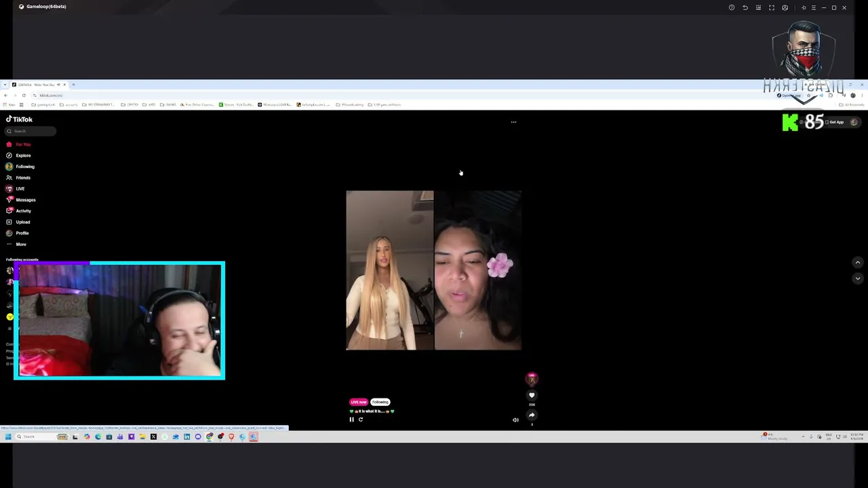Open the live creator's avatar
The image size is (868, 488).
[x=532, y=379]
